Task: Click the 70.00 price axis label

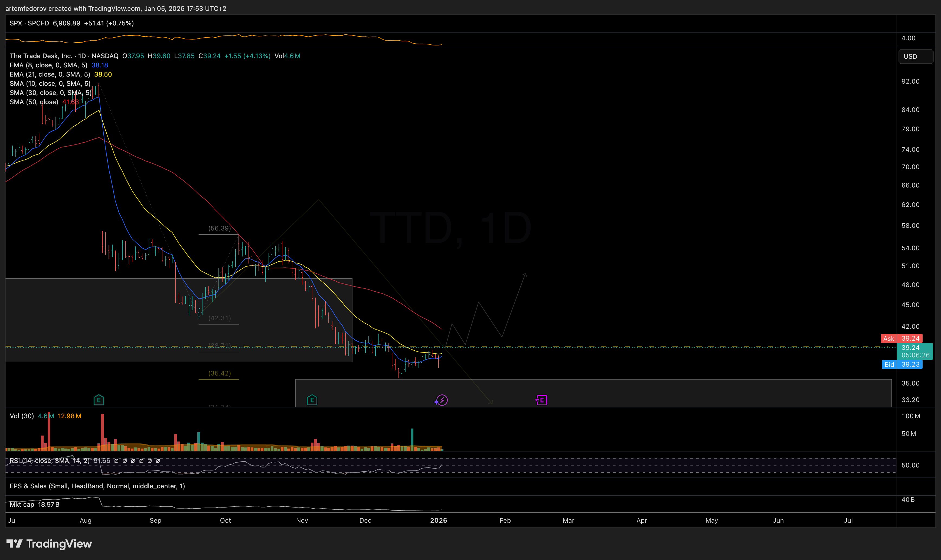Action: click(x=910, y=167)
